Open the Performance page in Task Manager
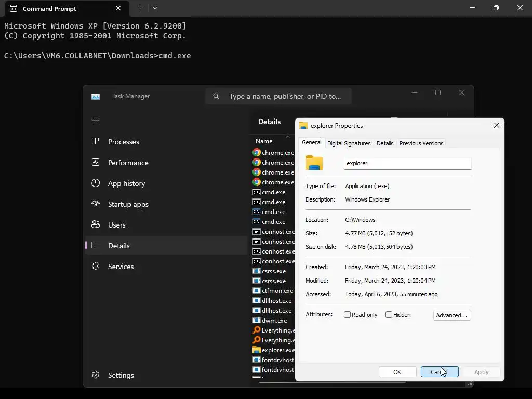 click(x=166, y=163)
